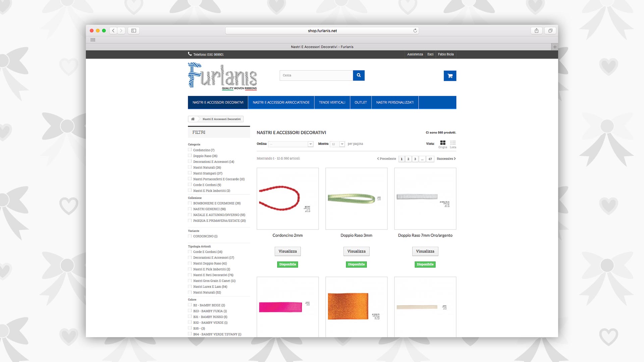Check the Doppio Raso (36) filter
Screen dimensions: 644x362
pos(190,156)
